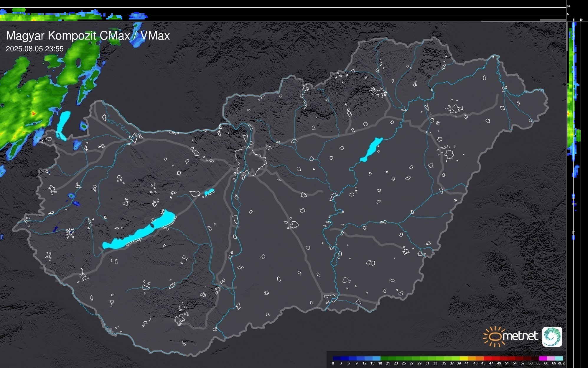The width and height of the screenshot is (588, 368).
Task: Click the magenta swatch in the dBZ legend
Action: [x=543, y=358]
